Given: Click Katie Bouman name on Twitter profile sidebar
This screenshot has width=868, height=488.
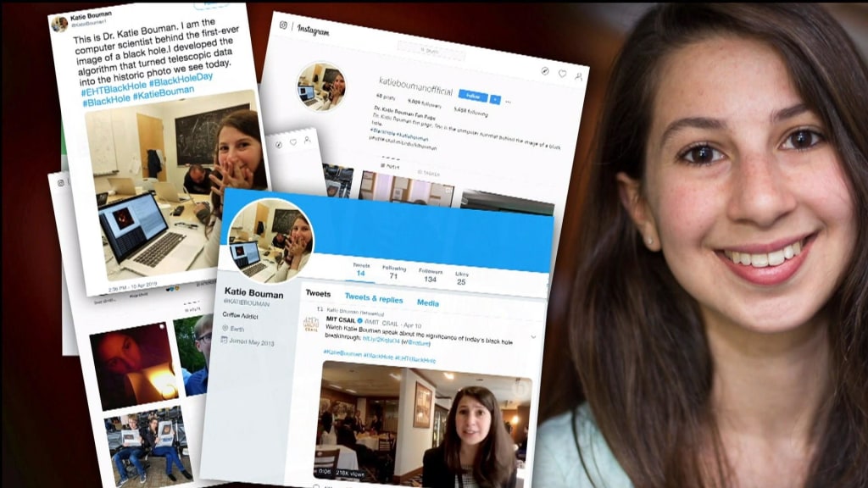Looking at the screenshot, I should coord(253,292).
